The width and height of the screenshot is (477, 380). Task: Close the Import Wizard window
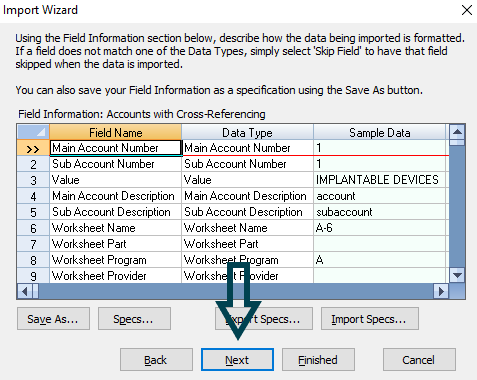(467, 10)
